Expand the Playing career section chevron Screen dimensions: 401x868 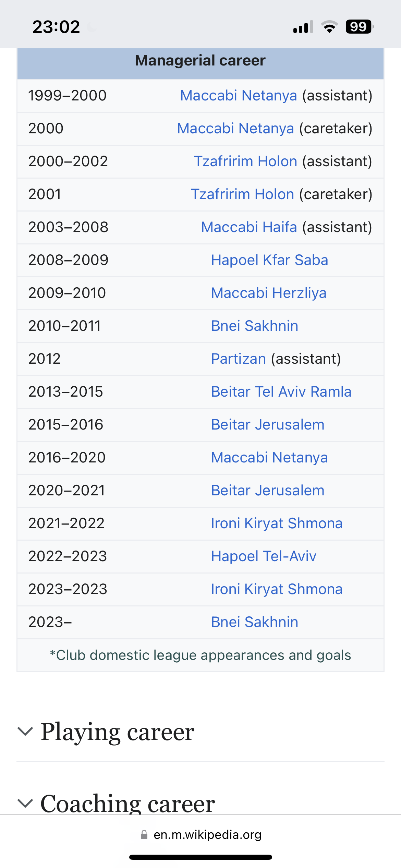(25, 731)
